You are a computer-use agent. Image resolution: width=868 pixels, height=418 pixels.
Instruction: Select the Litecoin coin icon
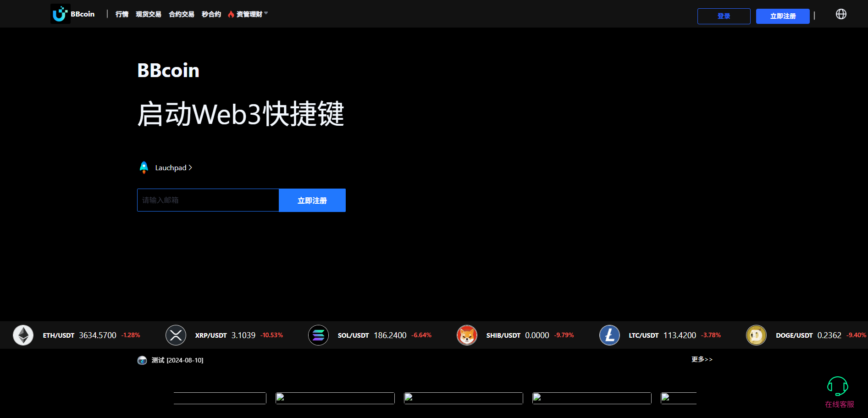click(x=609, y=335)
